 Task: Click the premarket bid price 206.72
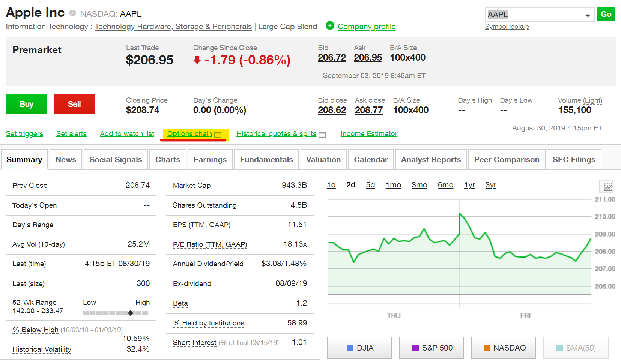click(332, 58)
